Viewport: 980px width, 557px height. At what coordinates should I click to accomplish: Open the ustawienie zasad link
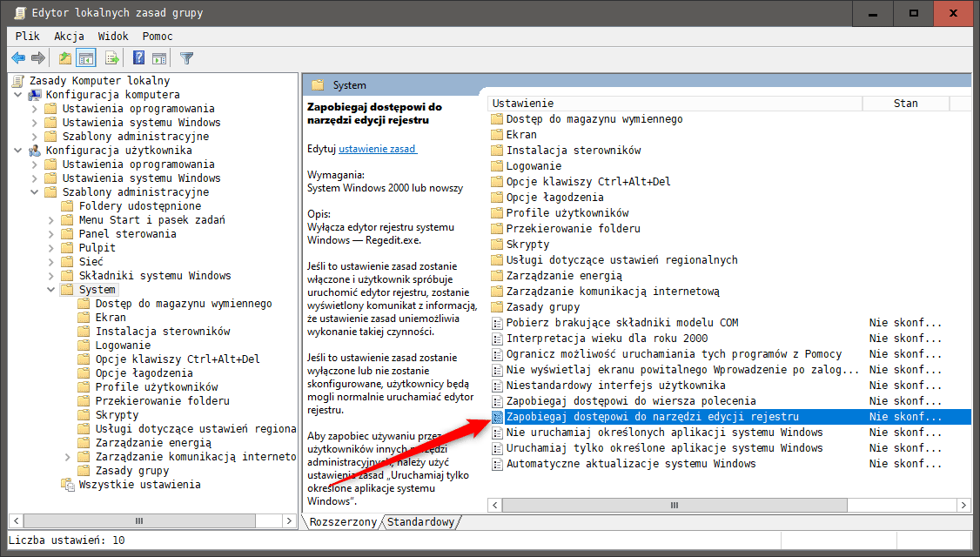(x=378, y=149)
